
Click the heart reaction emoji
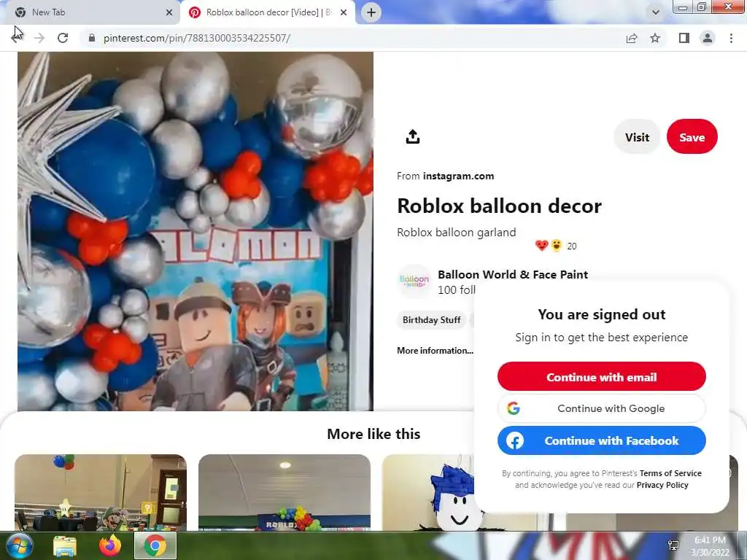[x=542, y=246]
